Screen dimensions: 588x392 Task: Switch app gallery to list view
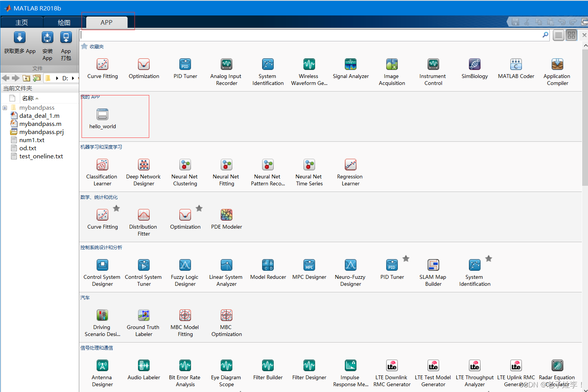(559, 36)
